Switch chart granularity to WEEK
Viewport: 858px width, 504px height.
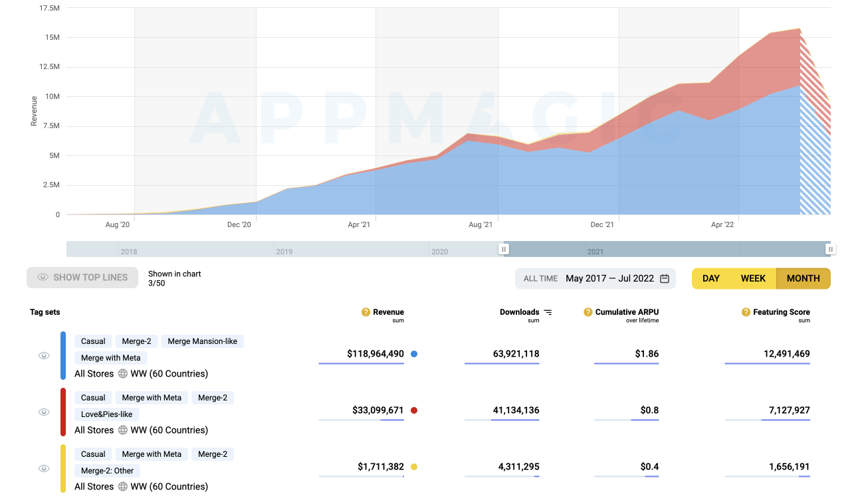(753, 279)
